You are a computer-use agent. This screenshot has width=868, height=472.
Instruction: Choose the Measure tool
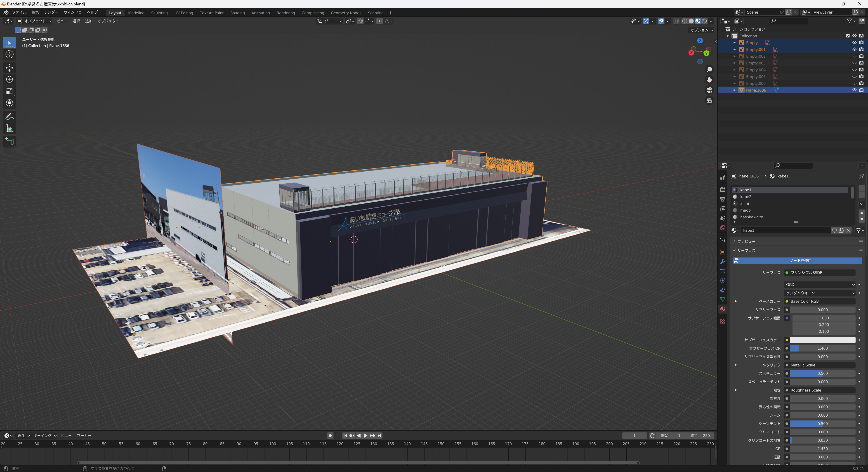tap(9, 128)
